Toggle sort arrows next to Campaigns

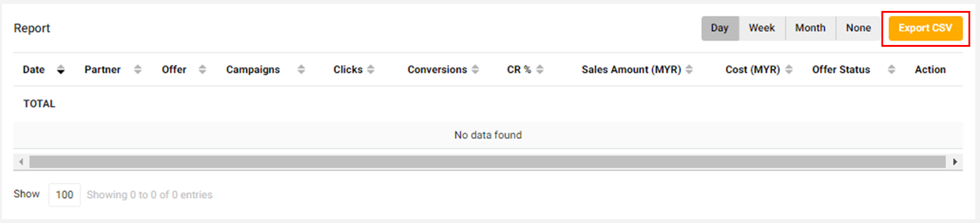point(301,70)
